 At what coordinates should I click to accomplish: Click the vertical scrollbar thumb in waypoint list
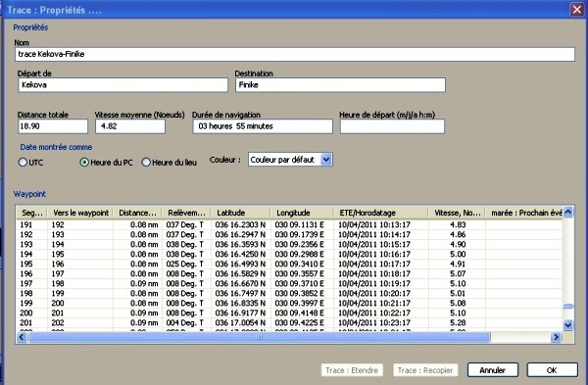coord(568,307)
